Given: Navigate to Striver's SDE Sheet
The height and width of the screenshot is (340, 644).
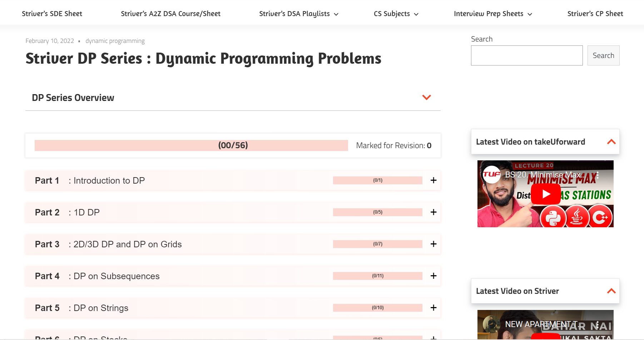Looking at the screenshot, I should pos(52,14).
